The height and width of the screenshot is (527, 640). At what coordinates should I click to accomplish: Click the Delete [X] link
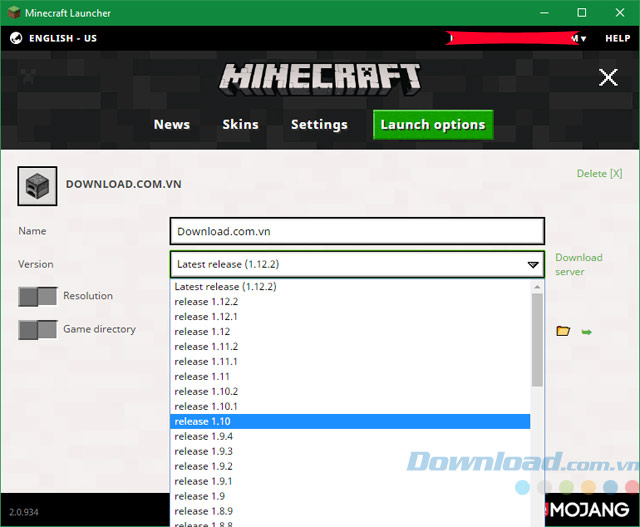pos(599,173)
